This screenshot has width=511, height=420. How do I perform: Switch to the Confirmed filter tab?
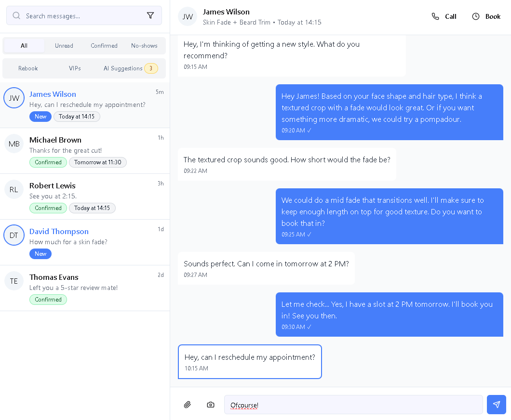(104, 46)
